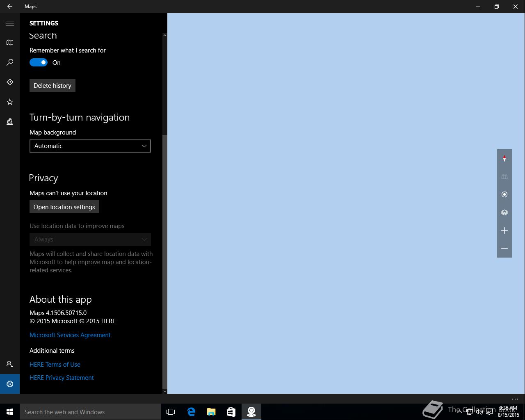
Task: Switch to the Map view icon
Action: [10, 43]
